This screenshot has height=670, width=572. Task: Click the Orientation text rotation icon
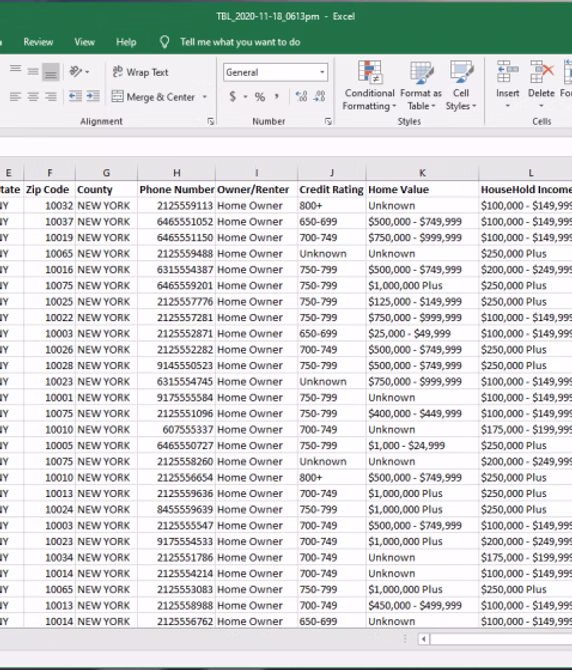pos(79,72)
